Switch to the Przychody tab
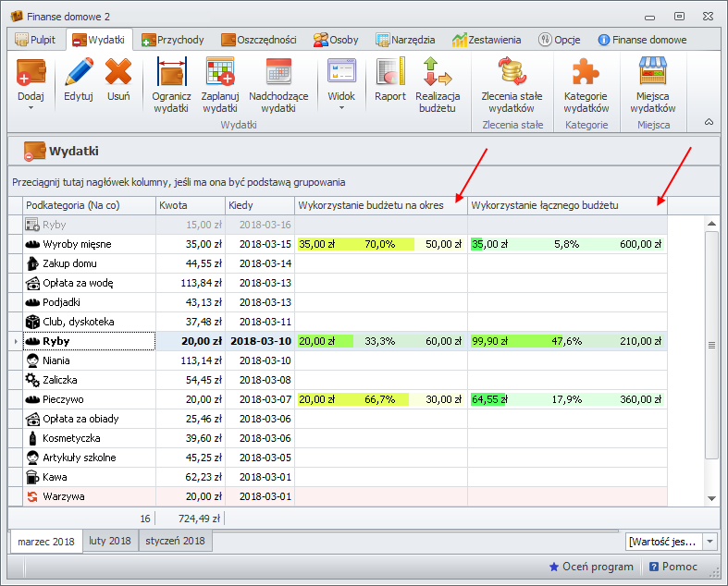 [x=173, y=40]
